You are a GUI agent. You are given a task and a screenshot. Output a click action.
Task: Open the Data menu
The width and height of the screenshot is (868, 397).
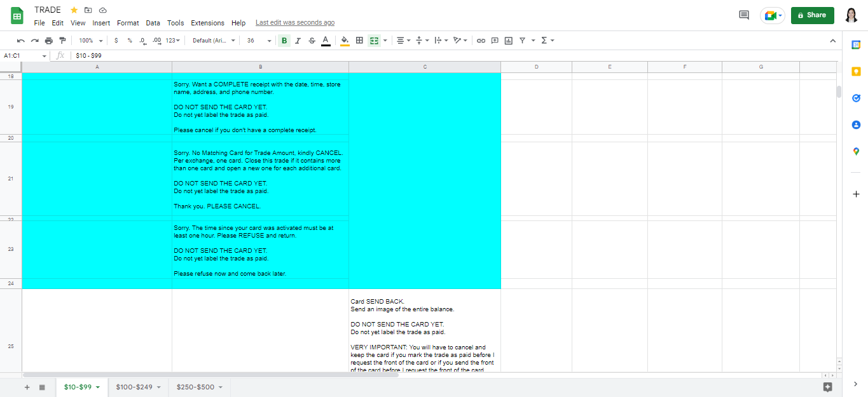[153, 23]
